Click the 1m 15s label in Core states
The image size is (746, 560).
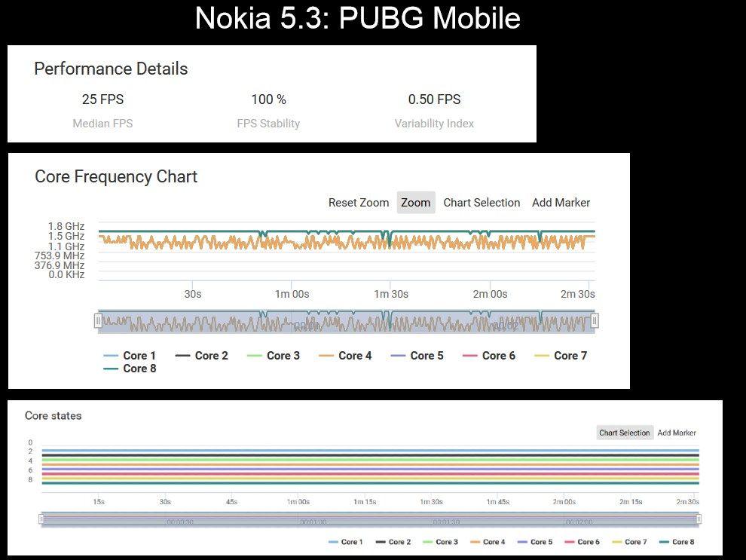pyautogui.click(x=365, y=502)
